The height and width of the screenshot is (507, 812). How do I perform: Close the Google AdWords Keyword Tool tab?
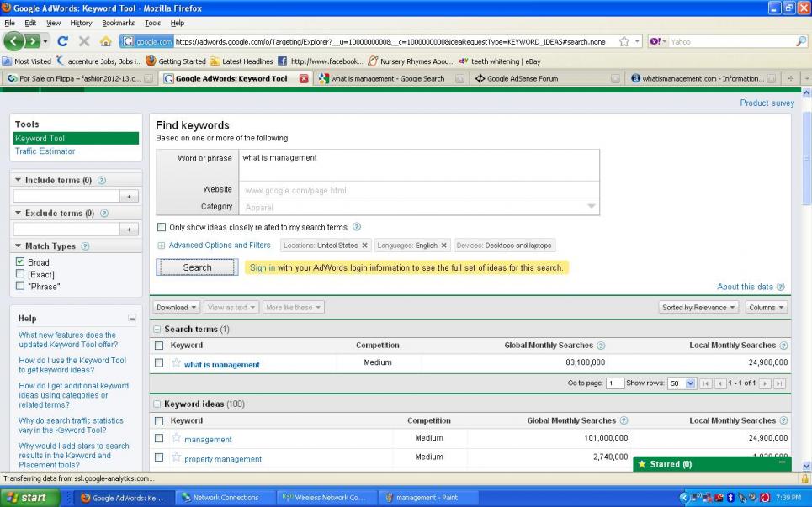pyautogui.click(x=304, y=79)
